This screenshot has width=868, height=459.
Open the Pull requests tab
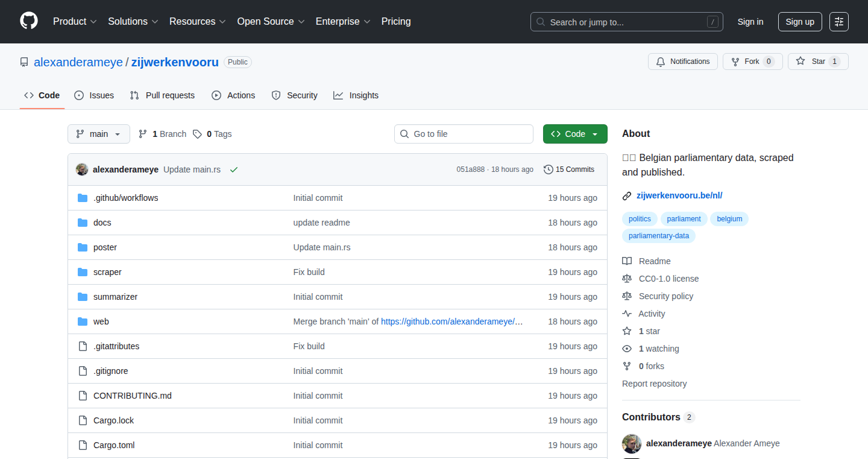pos(162,95)
